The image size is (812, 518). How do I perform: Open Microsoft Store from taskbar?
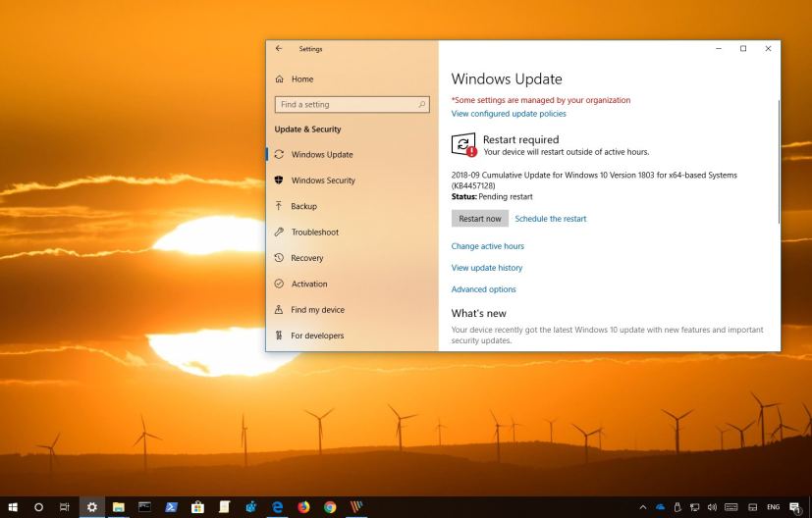197,507
